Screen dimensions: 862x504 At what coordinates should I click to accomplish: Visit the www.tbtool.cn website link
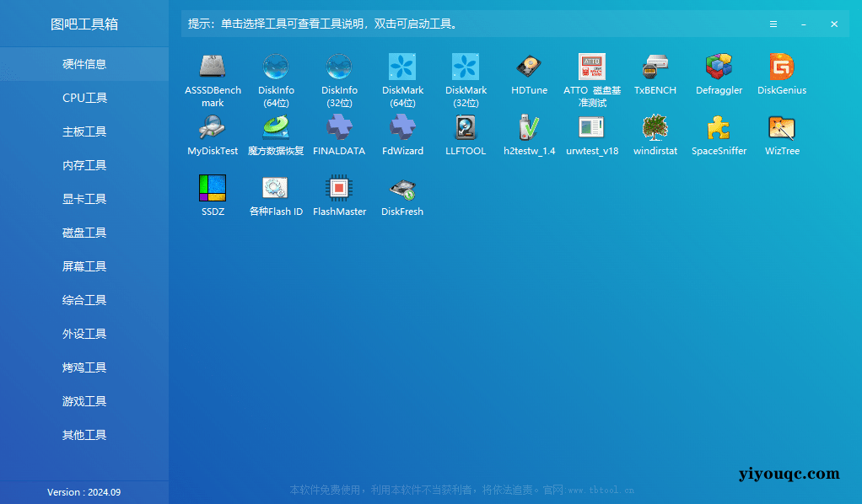pos(602,490)
